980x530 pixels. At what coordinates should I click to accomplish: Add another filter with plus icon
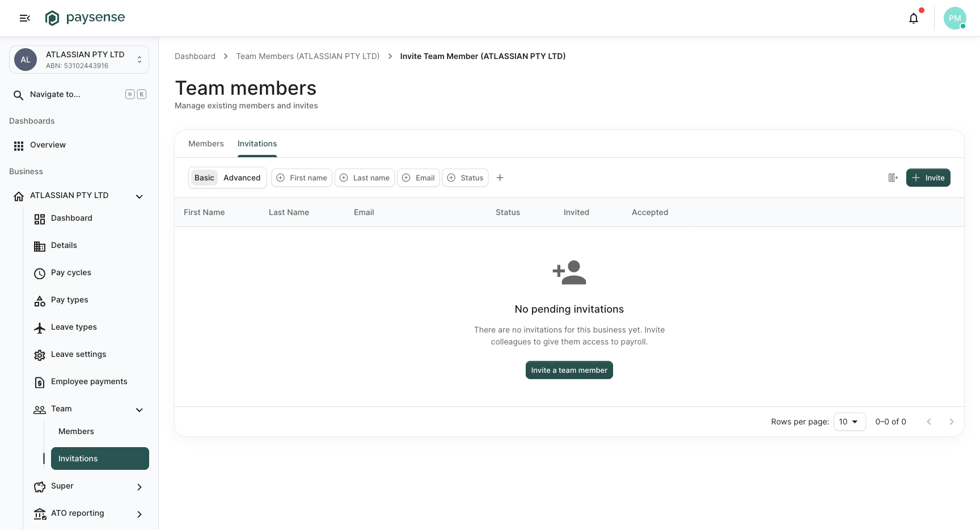500,178
